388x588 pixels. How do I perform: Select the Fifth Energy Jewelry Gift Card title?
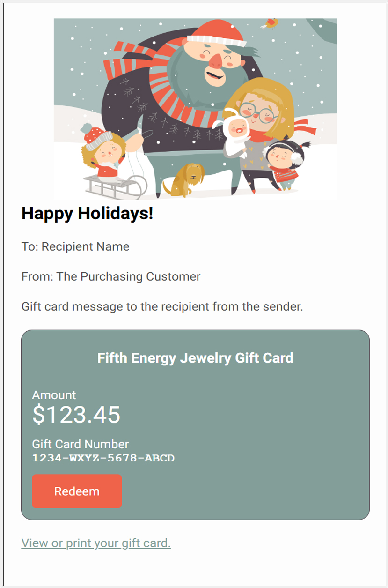coord(195,357)
